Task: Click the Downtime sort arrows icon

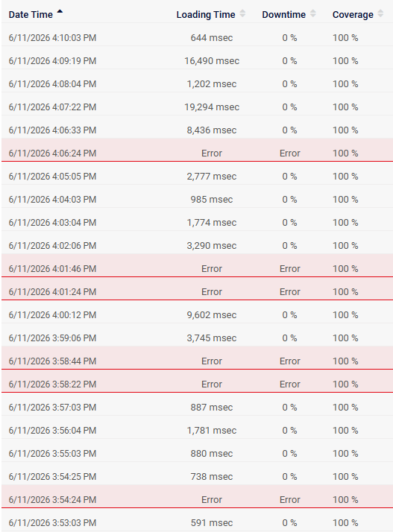Action: pyautogui.click(x=313, y=13)
